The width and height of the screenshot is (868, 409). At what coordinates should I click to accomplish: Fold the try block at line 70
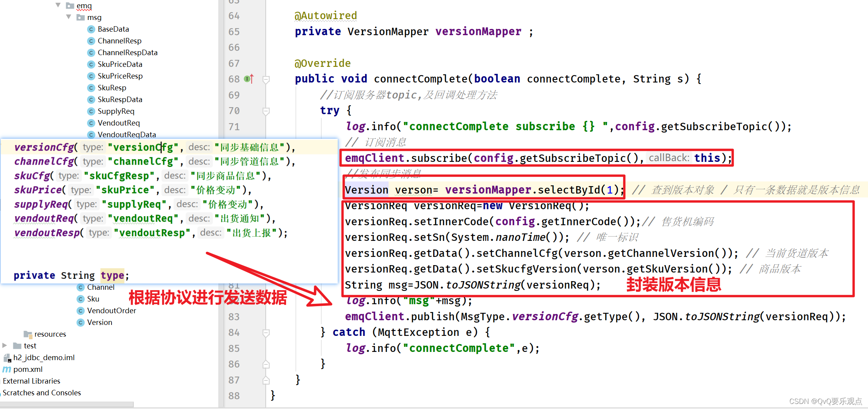266,111
